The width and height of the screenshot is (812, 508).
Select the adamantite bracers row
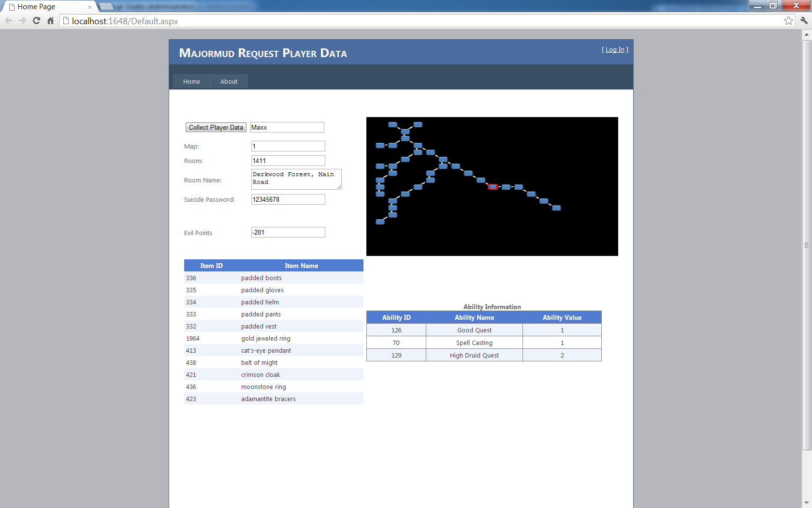pyautogui.click(x=274, y=399)
